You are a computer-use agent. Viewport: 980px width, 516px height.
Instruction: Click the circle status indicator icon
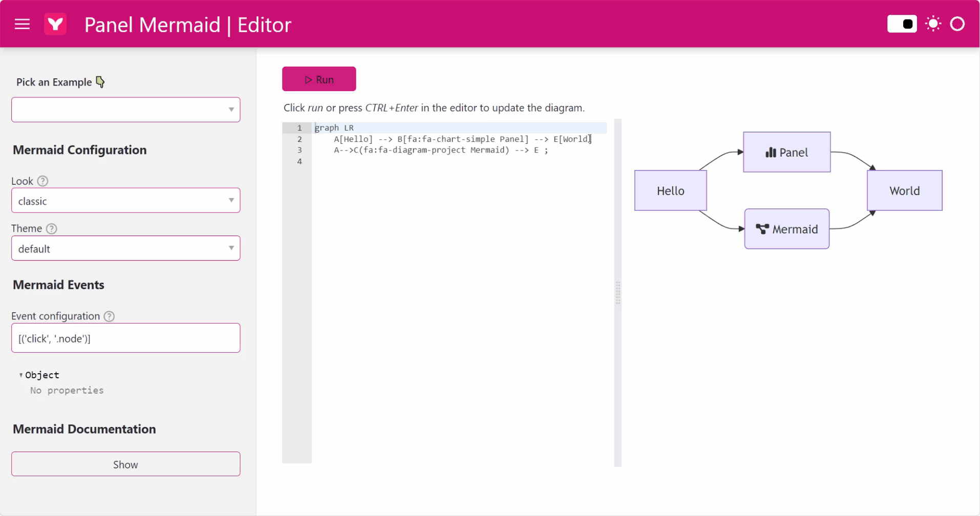[958, 24]
